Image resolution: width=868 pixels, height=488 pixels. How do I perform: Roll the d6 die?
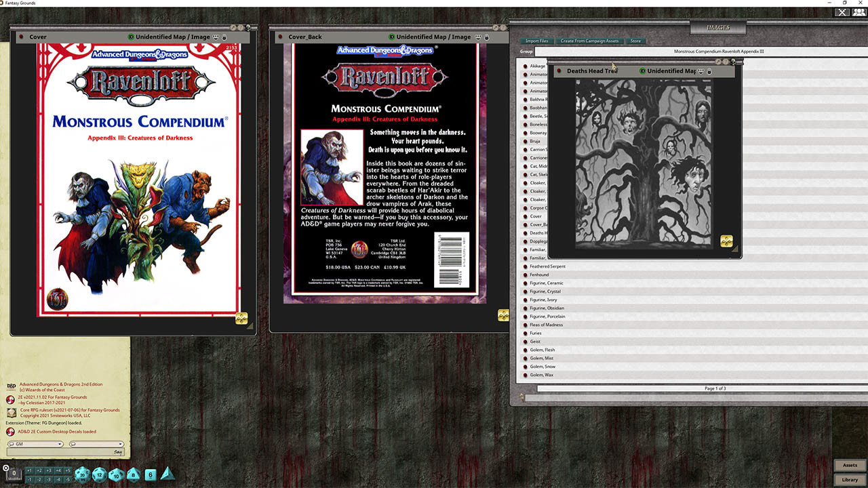pyautogui.click(x=151, y=474)
